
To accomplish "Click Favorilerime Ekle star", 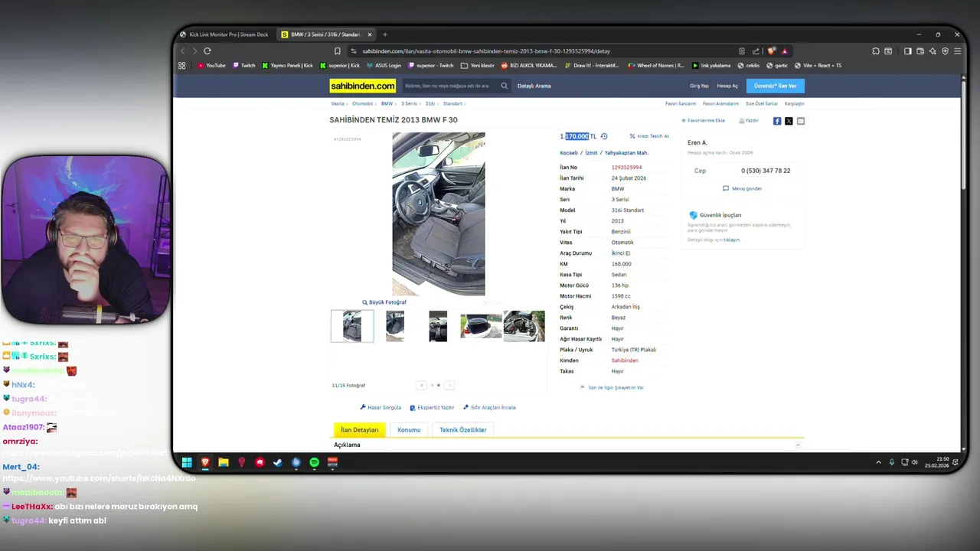I will 703,121.
